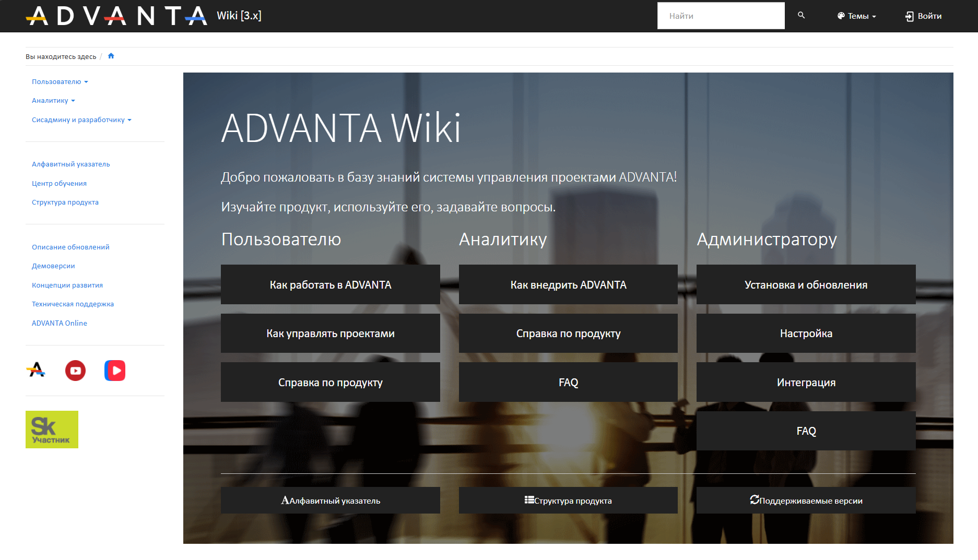978x560 pixels.
Task: Click the Как работать в ADVANTA button
Action: [x=330, y=285]
